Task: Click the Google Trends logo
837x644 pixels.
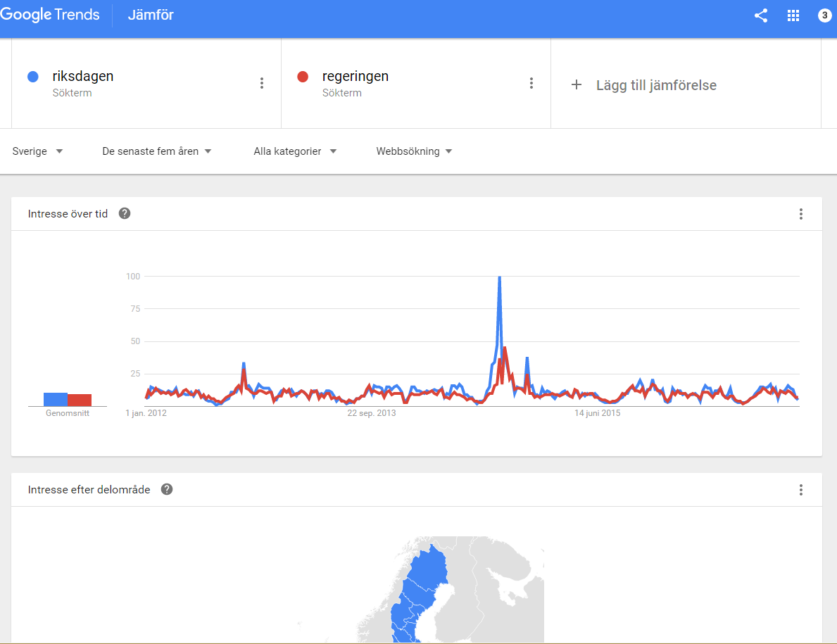Action: [x=50, y=15]
